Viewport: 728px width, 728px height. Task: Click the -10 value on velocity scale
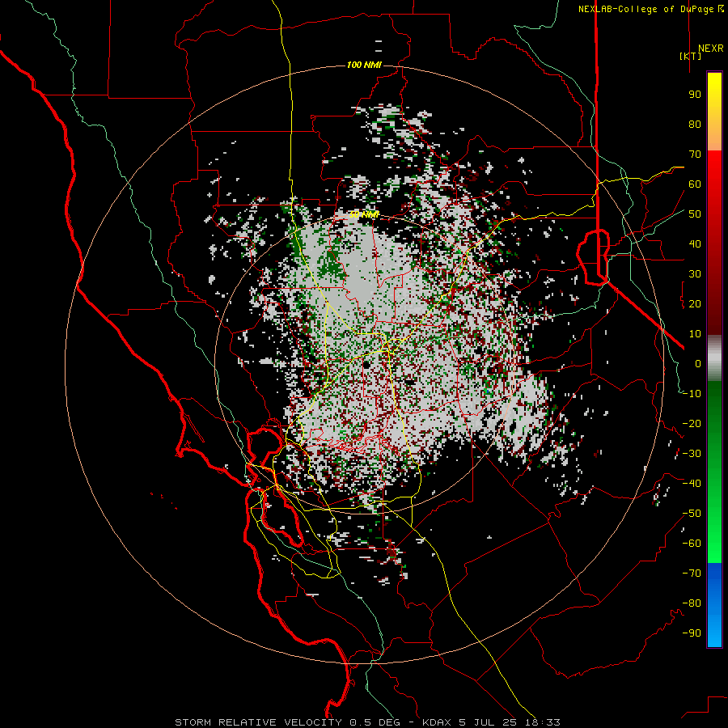coord(692,394)
